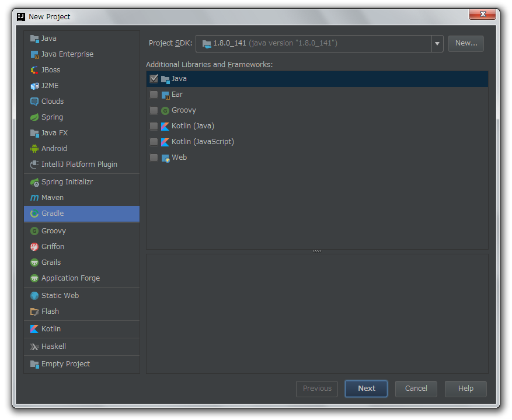The image size is (512, 420).
Task: Click the Java folder icon in sidebar
Action: (x=34, y=38)
